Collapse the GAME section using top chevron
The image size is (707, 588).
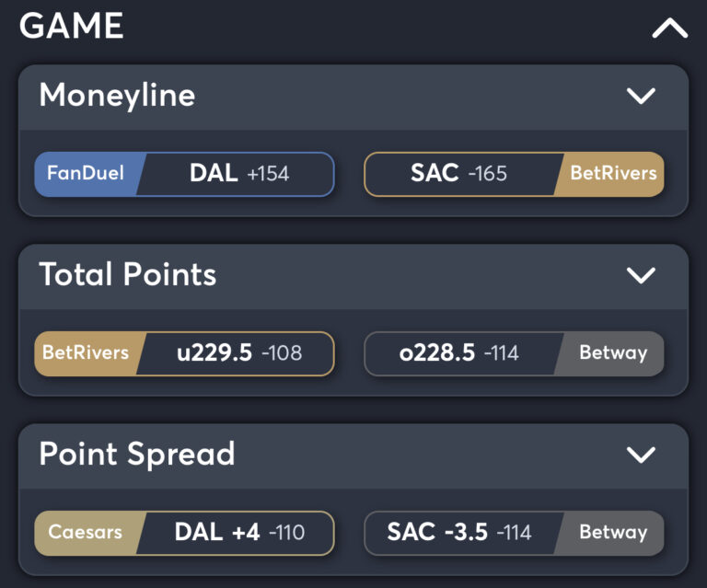(669, 29)
